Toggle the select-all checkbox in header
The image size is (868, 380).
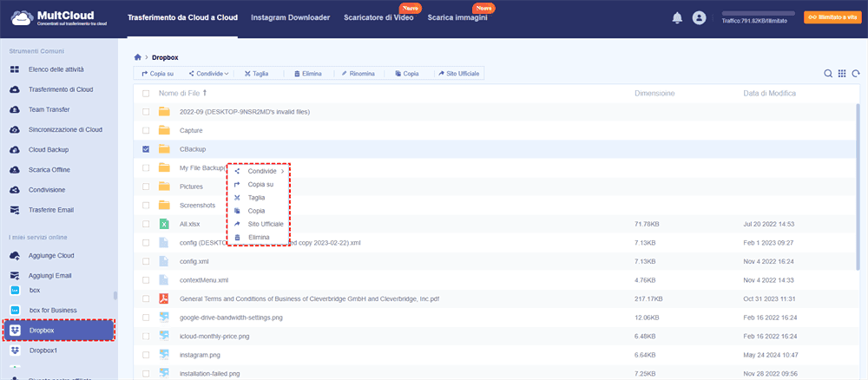146,94
